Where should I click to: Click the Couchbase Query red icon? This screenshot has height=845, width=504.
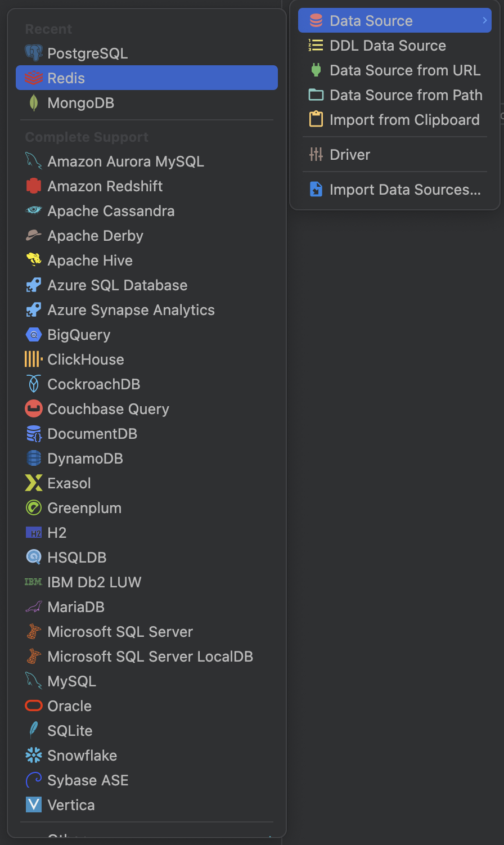[x=34, y=409]
